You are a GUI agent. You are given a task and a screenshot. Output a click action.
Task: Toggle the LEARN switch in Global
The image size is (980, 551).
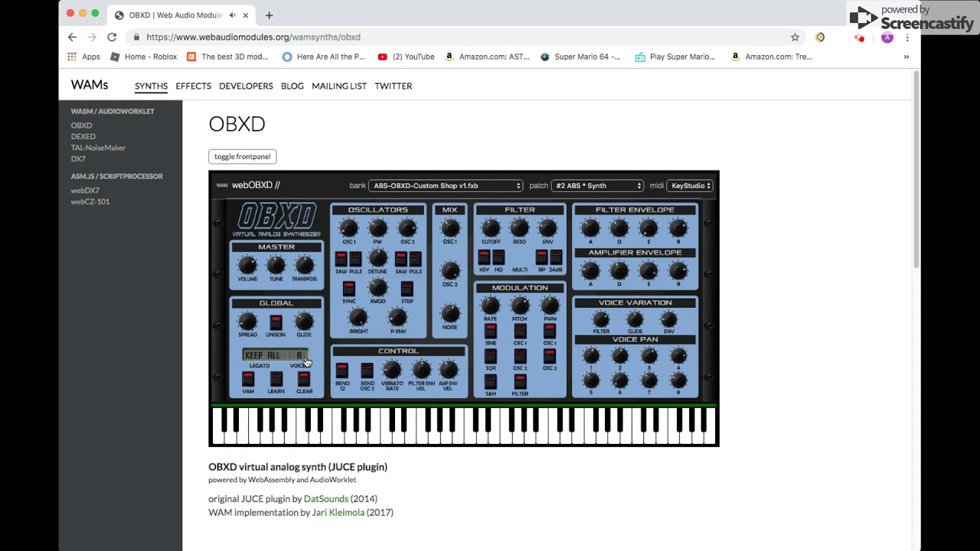276,379
